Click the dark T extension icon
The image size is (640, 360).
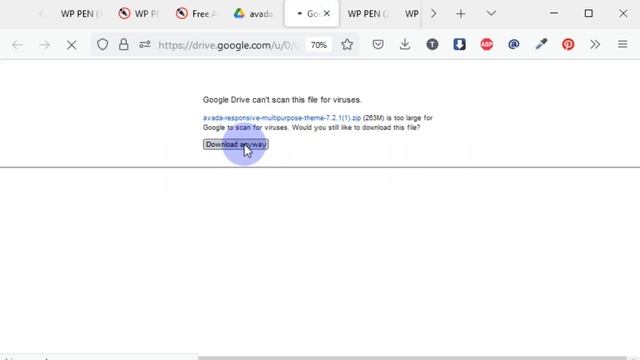coord(432,44)
